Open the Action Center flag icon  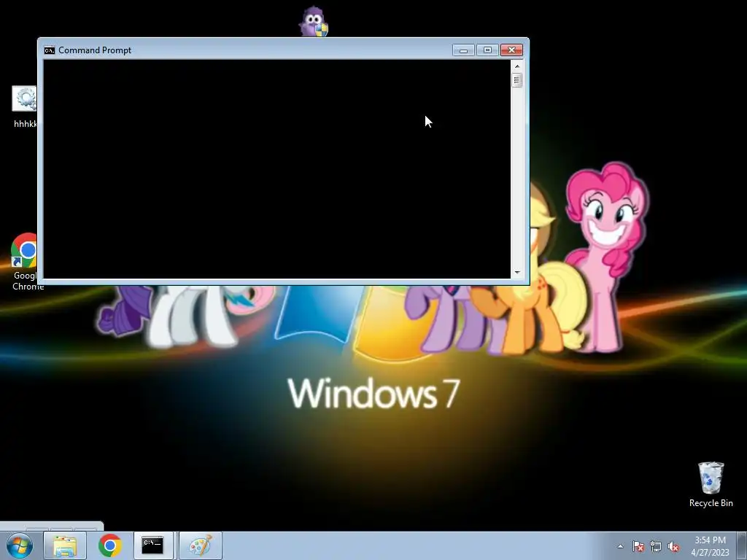(x=638, y=546)
